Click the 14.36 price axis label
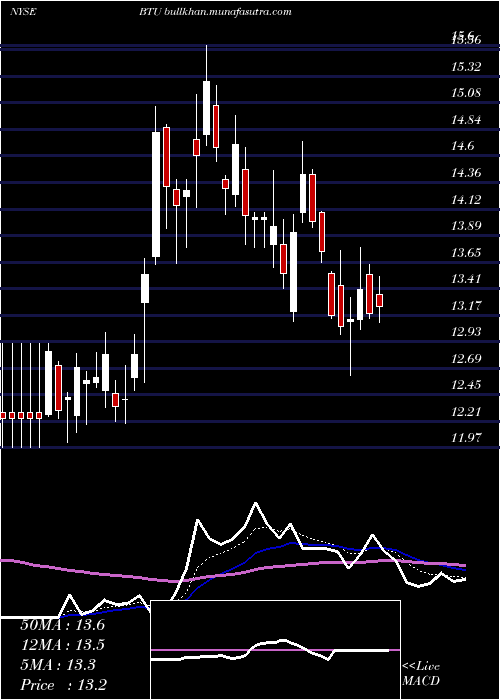The width and height of the screenshot is (500, 700). [467, 172]
